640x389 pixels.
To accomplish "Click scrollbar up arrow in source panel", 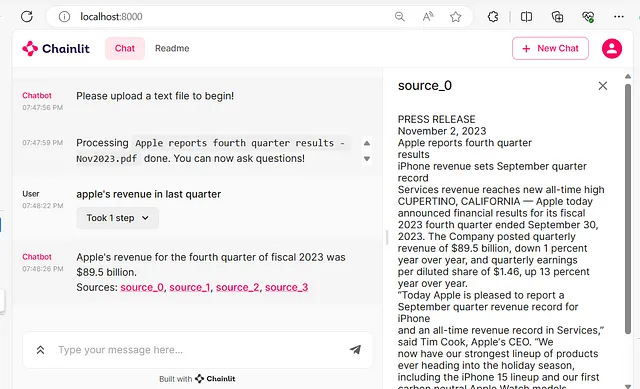I will click(x=628, y=76).
